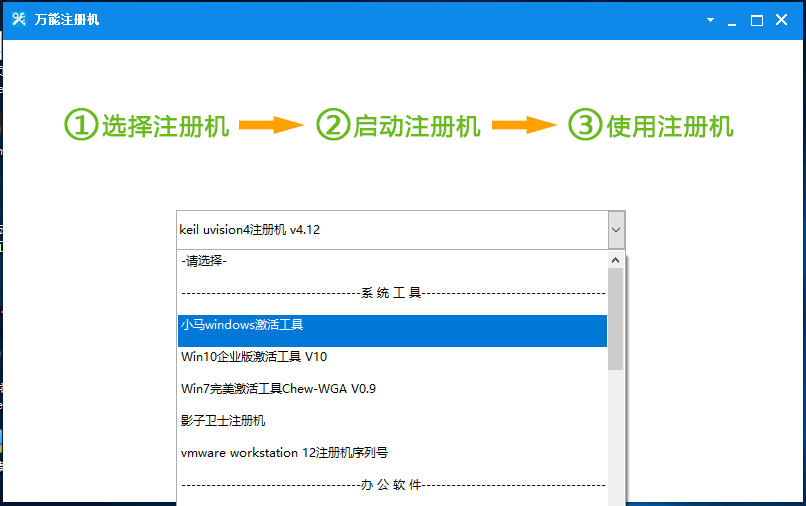Viewport: 806px width, 506px height.
Task: Maximize the 万能注册机 window
Action: (x=757, y=20)
